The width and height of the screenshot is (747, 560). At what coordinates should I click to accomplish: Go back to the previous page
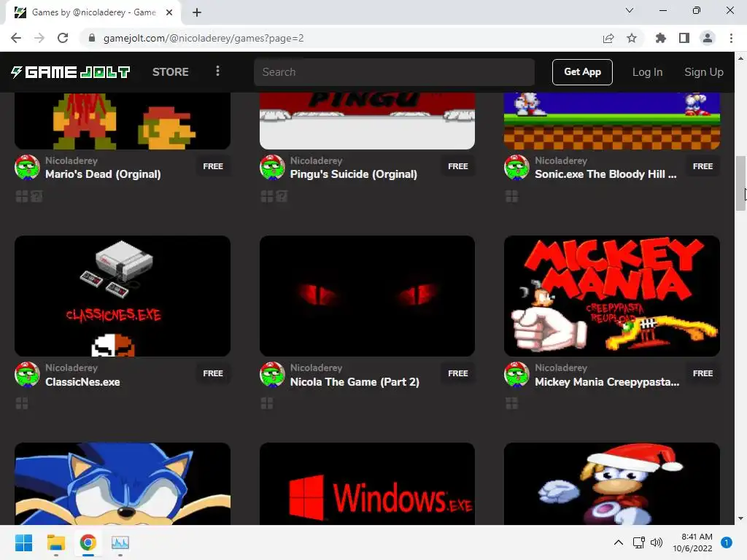click(x=16, y=38)
